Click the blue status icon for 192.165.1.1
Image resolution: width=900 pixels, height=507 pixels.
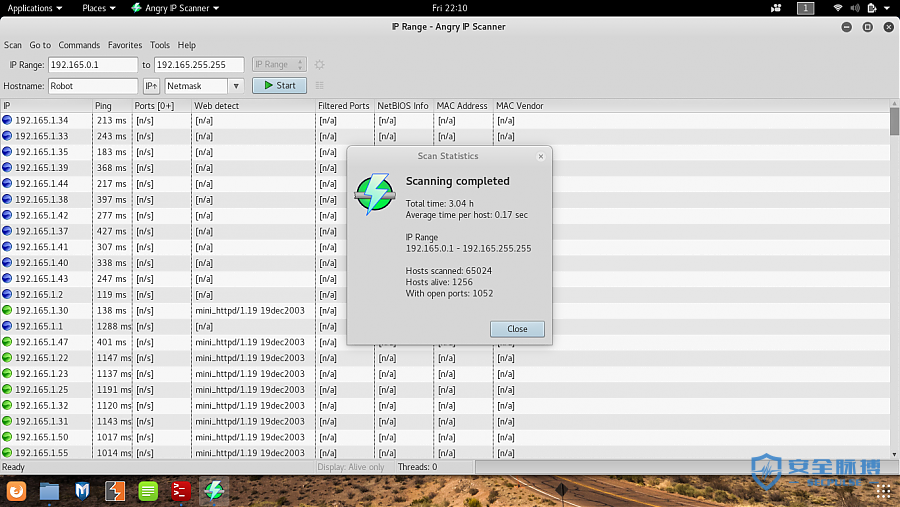7,326
